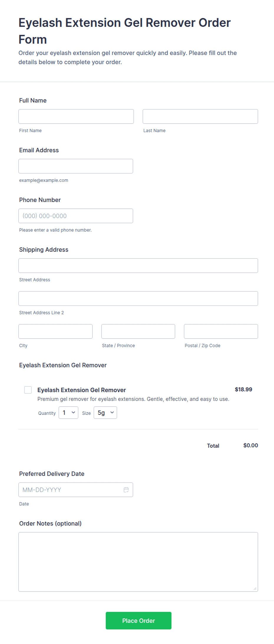Focus the City input box
This screenshot has width=274, height=644.
(55, 331)
